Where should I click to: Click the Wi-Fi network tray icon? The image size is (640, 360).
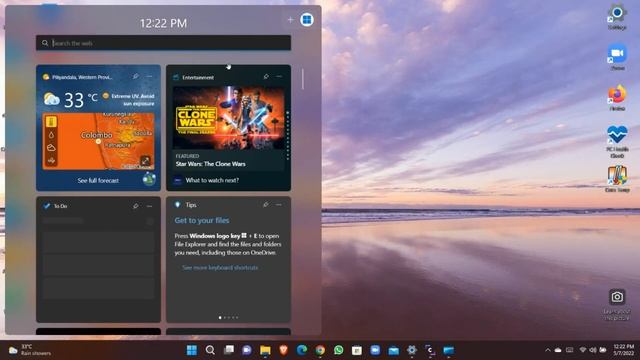pyautogui.click(x=583, y=350)
